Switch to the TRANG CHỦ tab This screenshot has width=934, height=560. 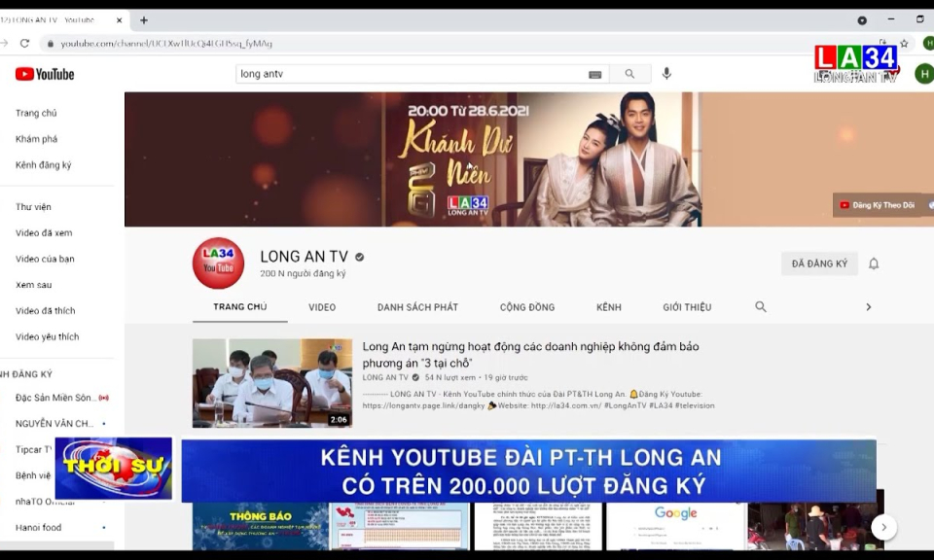pyautogui.click(x=240, y=307)
